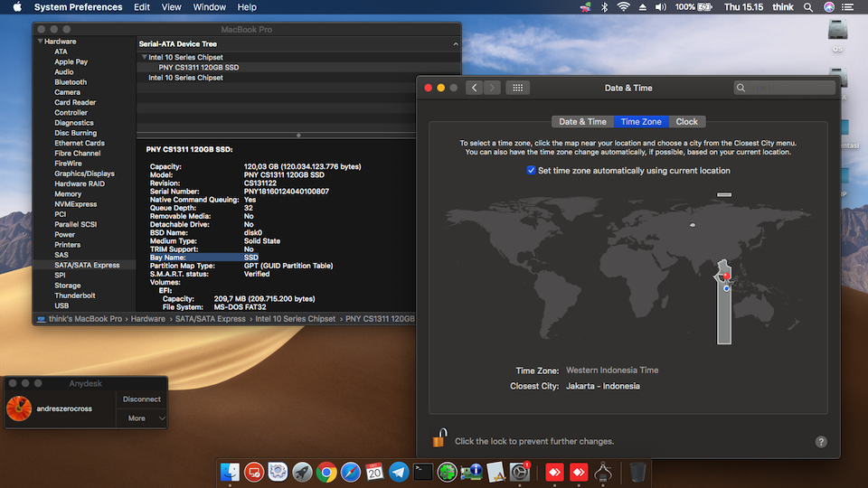Viewport: 868px width, 488px height.
Task: Go back with the left arrow button
Action: (475, 88)
